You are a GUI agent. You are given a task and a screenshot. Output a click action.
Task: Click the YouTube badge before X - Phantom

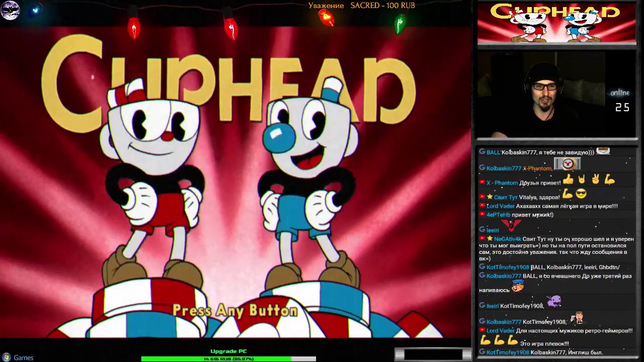pyautogui.click(x=482, y=183)
